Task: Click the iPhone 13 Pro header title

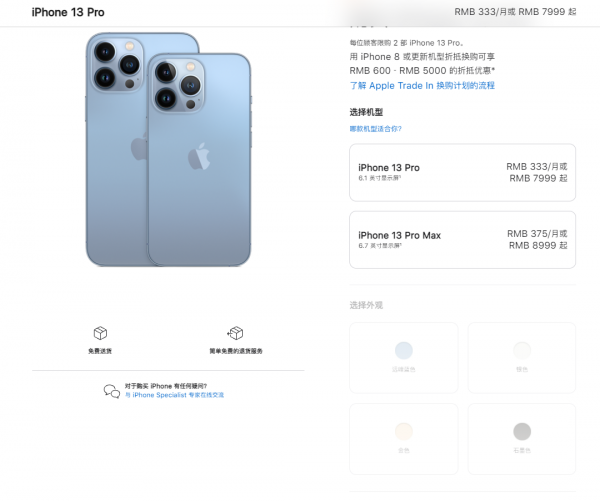Action: (x=68, y=12)
